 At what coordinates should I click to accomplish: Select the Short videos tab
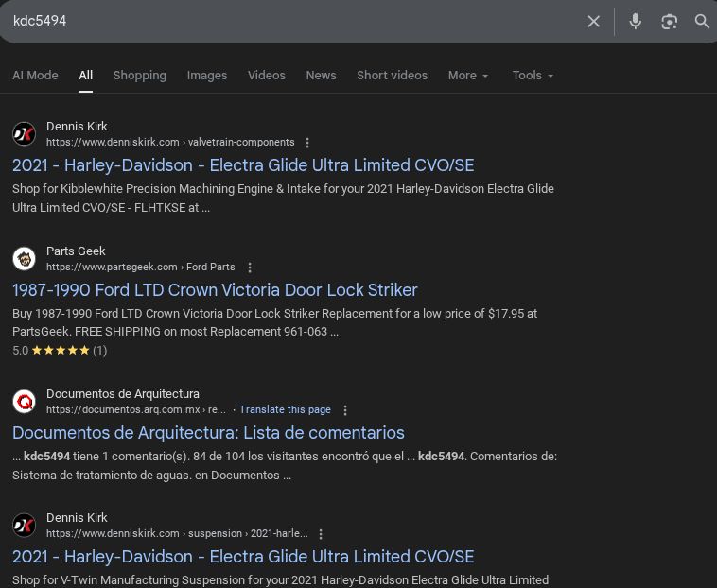click(x=392, y=76)
